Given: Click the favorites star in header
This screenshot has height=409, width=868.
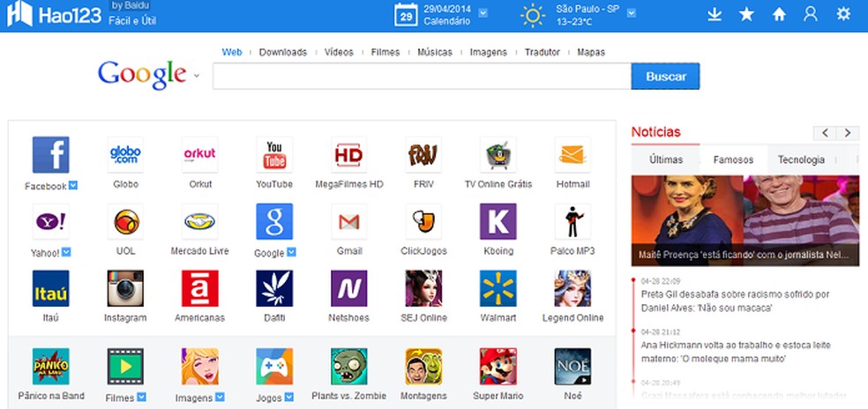Looking at the screenshot, I should pyautogui.click(x=747, y=14).
